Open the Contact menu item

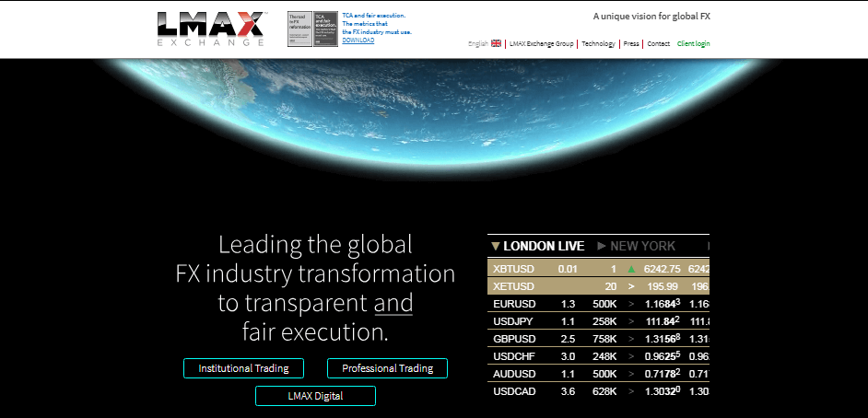tap(659, 43)
